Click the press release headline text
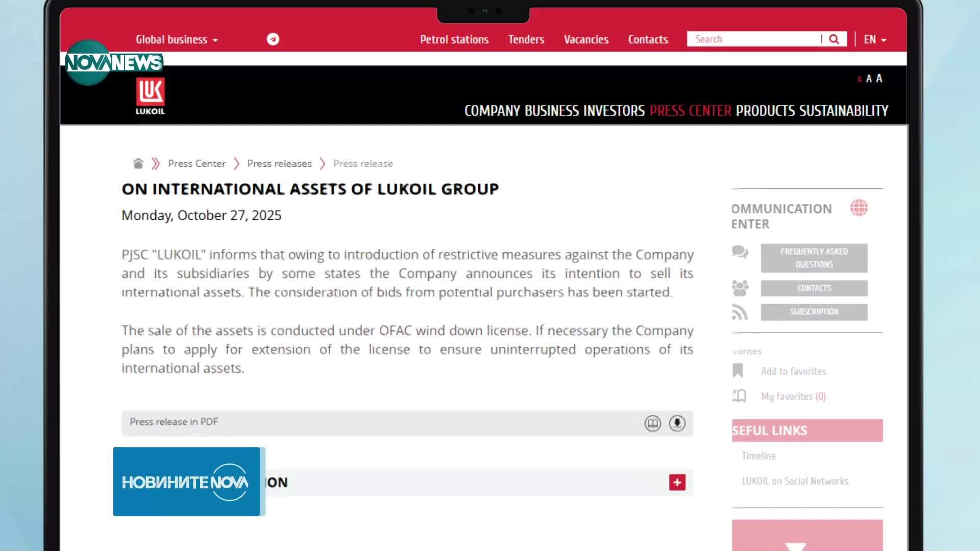980x551 pixels. point(310,189)
